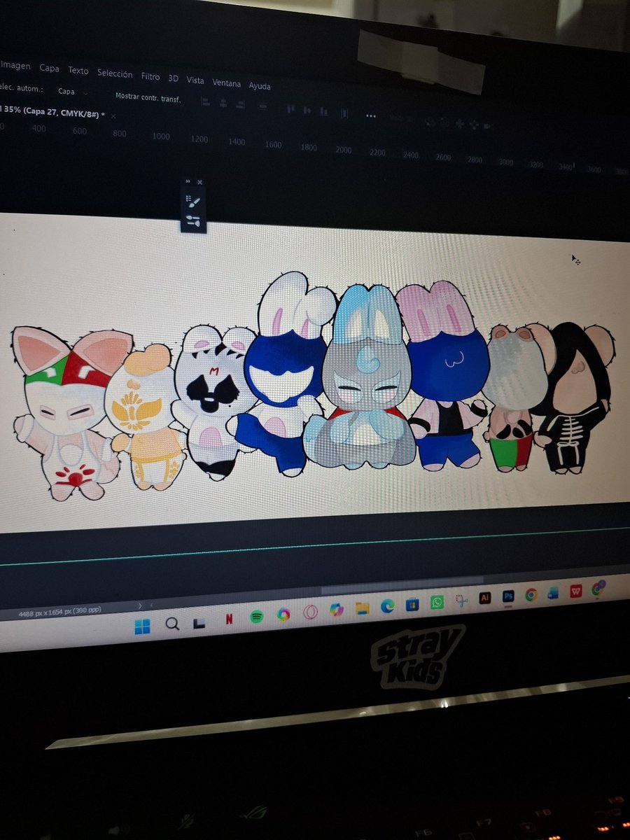Click the eighth align icon in the options bar
This screenshot has height=840, width=630.
(x=344, y=113)
